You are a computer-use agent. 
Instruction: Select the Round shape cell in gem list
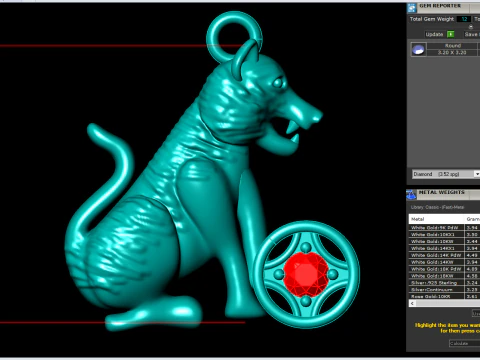[452, 46]
